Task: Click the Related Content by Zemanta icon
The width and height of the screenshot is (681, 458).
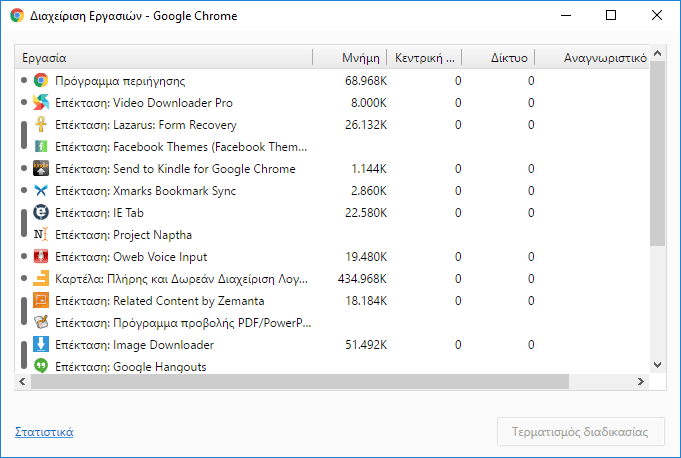Action: tap(41, 300)
